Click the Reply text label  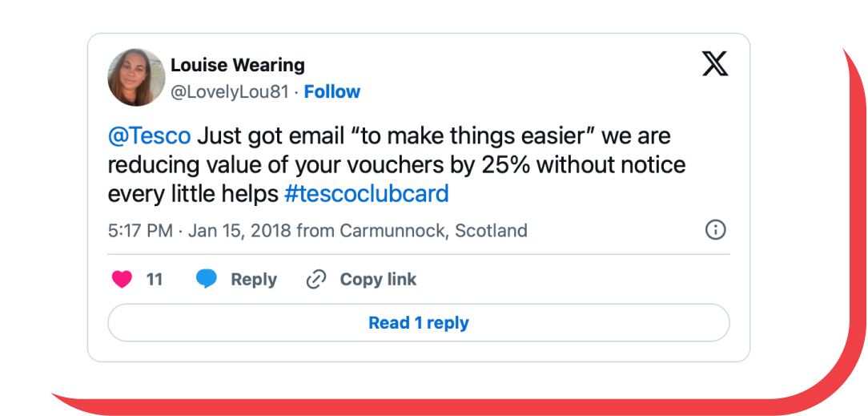click(253, 279)
